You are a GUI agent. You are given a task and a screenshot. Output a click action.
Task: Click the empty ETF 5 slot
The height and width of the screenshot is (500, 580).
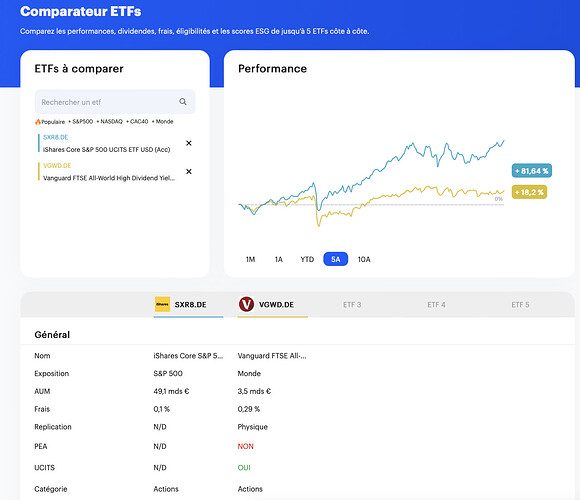pyautogui.click(x=520, y=305)
